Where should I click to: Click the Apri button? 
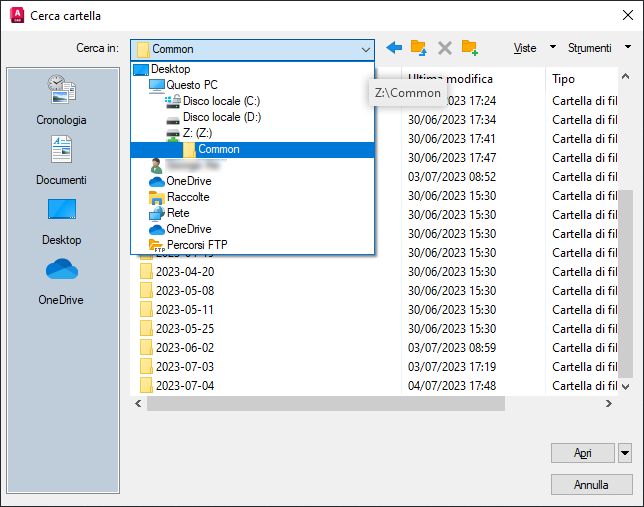coord(582,453)
